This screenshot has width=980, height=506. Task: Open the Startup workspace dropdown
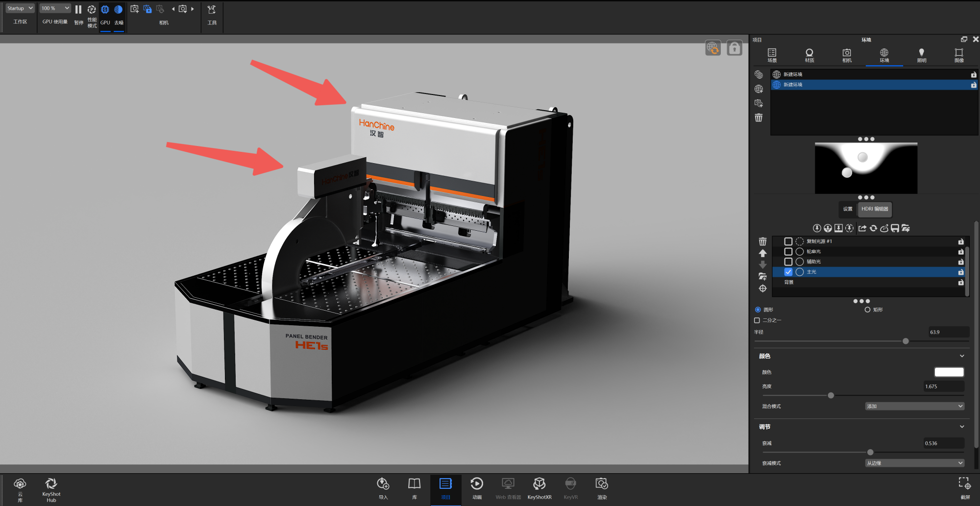click(x=20, y=8)
